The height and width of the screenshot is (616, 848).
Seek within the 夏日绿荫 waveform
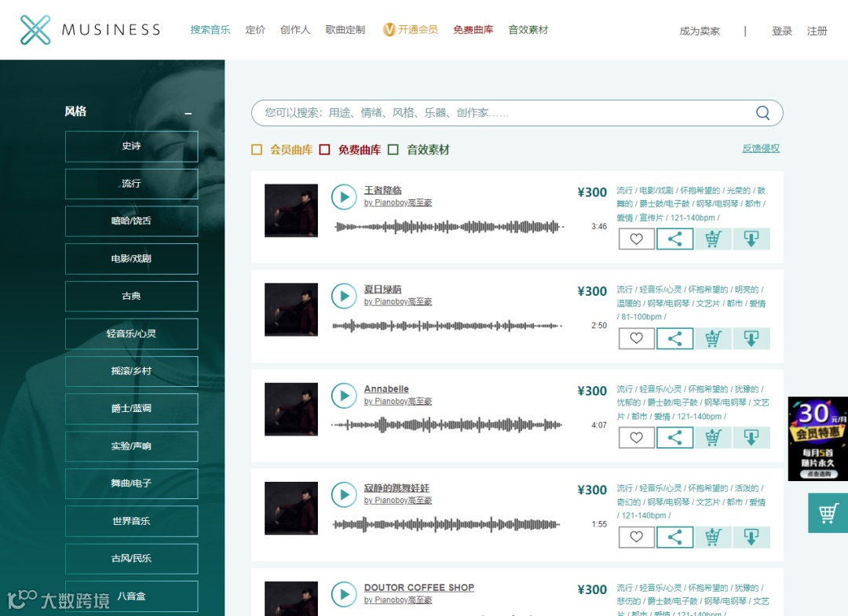click(448, 326)
